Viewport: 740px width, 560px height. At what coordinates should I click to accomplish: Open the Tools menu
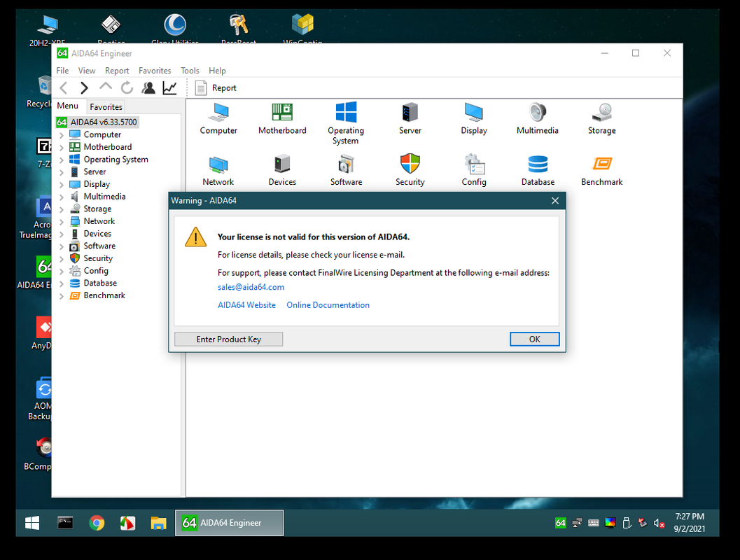pos(190,70)
